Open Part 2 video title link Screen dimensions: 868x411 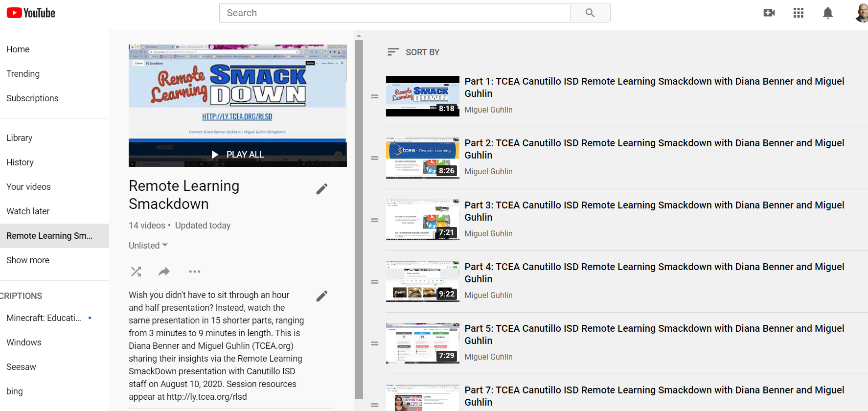pyautogui.click(x=654, y=149)
